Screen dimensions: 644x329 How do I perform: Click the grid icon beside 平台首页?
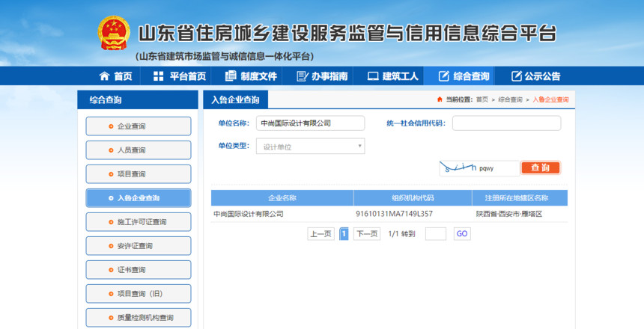tap(158, 76)
